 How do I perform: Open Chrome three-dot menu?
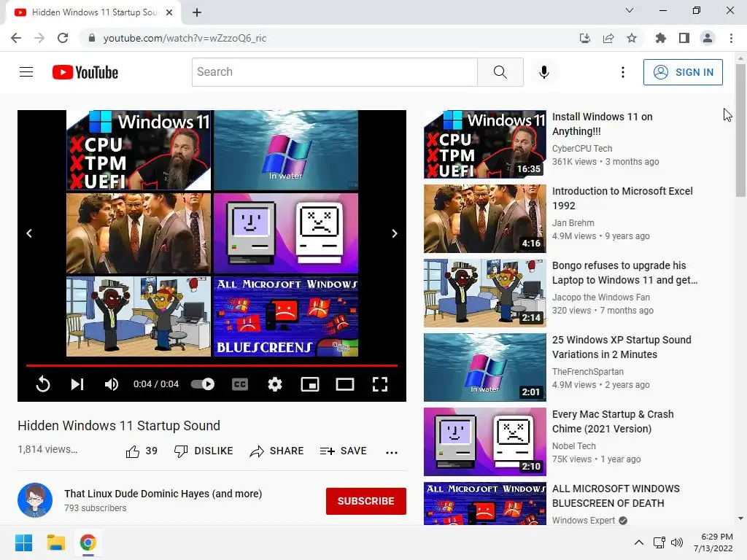click(731, 38)
